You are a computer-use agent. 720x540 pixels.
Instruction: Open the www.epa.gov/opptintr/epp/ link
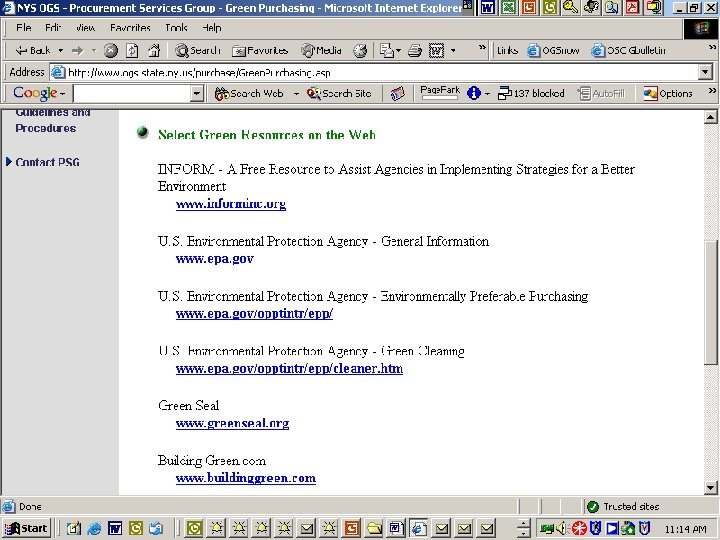pyautogui.click(x=254, y=314)
